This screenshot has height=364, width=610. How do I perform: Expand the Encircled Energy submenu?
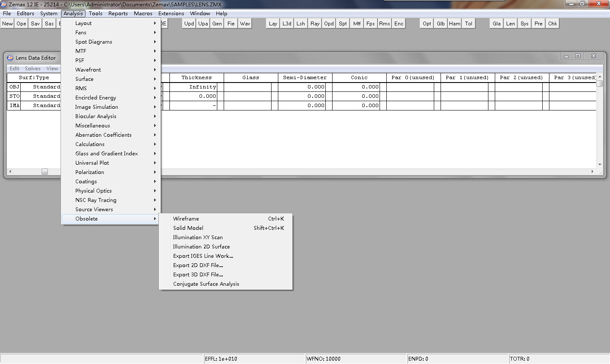tap(110, 98)
